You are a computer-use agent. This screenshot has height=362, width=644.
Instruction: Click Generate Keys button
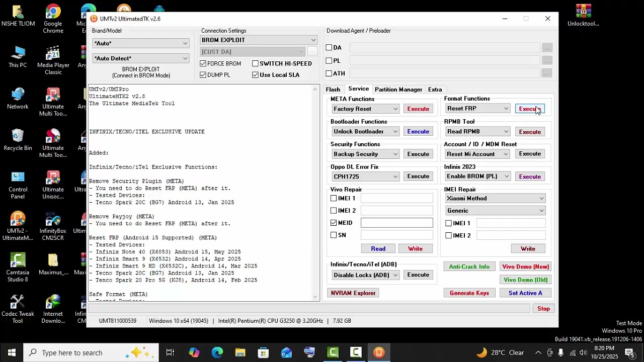point(469,293)
